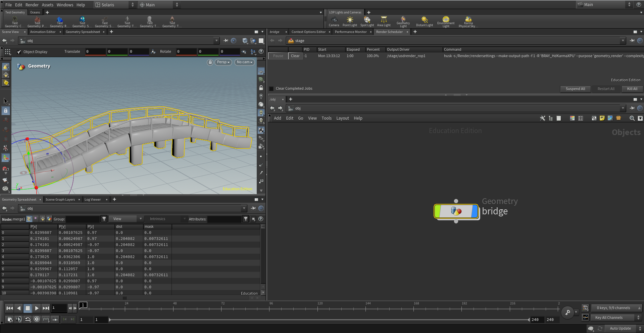The width and height of the screenshot is (644, 333).
Task: Expand the stage path dropdown
Action: pyautogui.click(x=623, y=41)
